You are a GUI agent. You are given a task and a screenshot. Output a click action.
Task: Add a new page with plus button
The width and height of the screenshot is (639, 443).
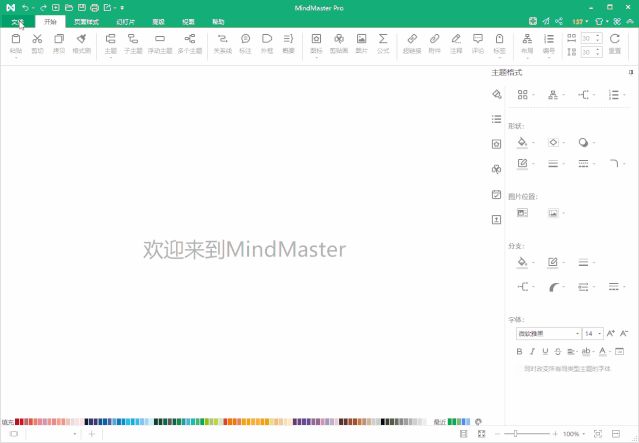point(92,434)
